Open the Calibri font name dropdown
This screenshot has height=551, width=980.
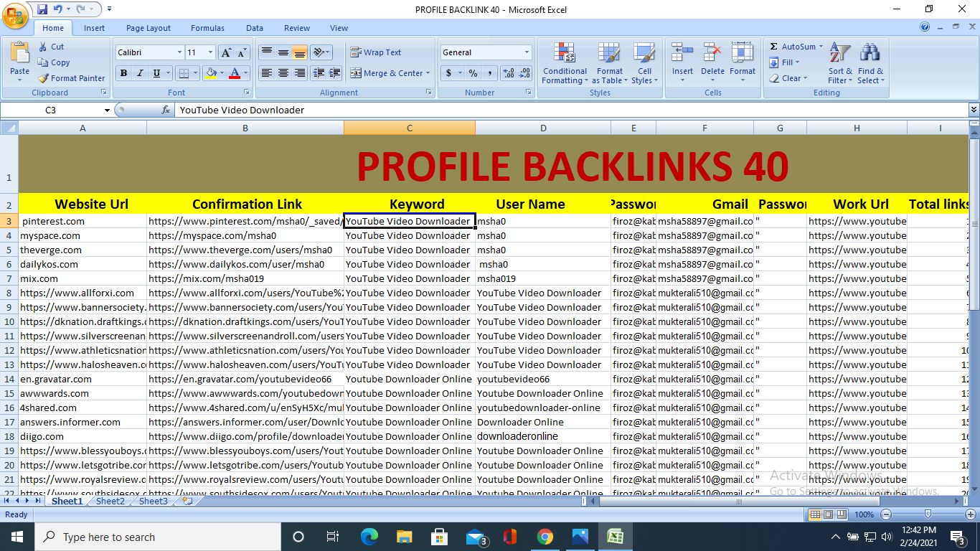point(179,52)
